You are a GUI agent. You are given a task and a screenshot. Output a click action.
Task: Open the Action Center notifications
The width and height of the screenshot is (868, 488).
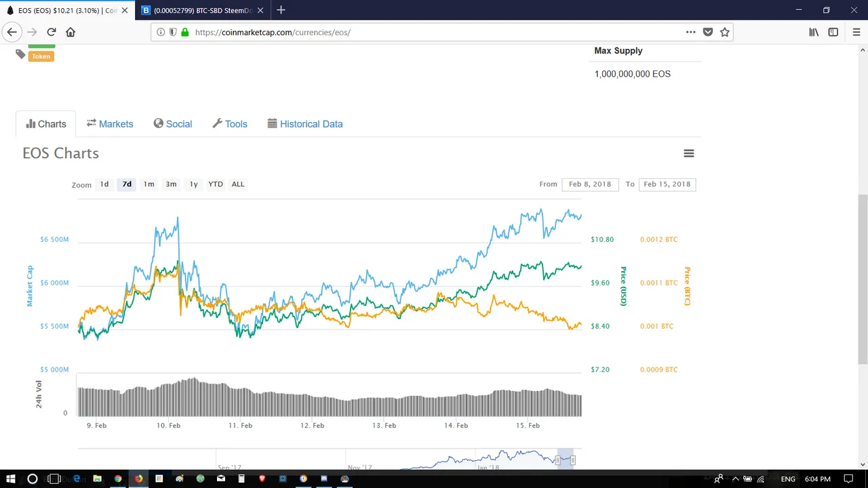coord(848,479)
